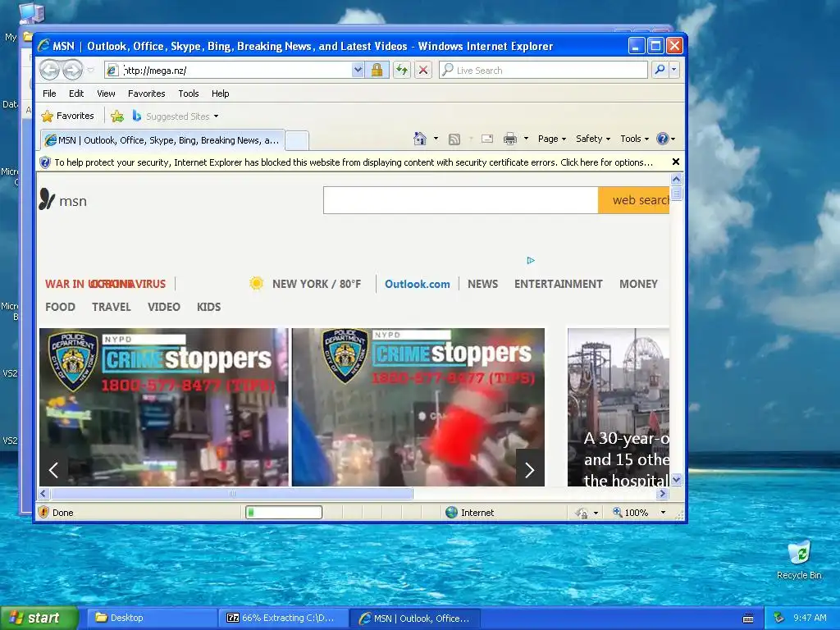Viewport: 840px width, 630px height.
Task: Click the New York weather sun icon
Action: pos(257,283)
